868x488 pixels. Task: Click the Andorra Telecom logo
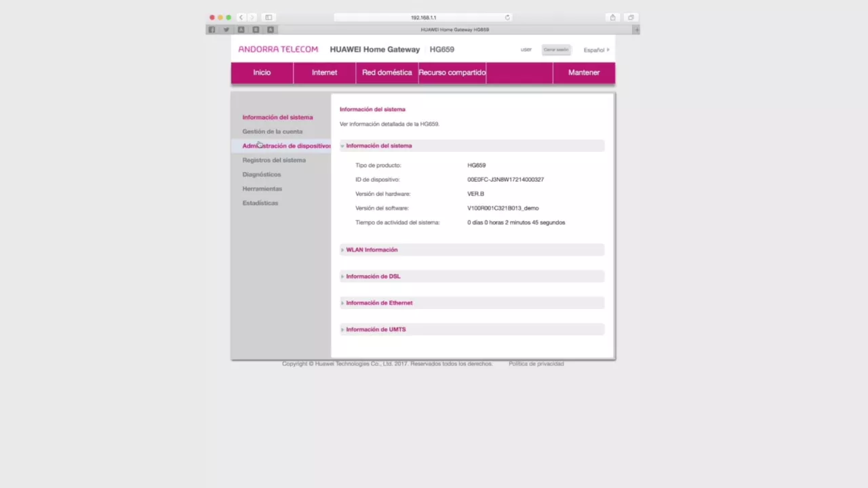(278, 49)
